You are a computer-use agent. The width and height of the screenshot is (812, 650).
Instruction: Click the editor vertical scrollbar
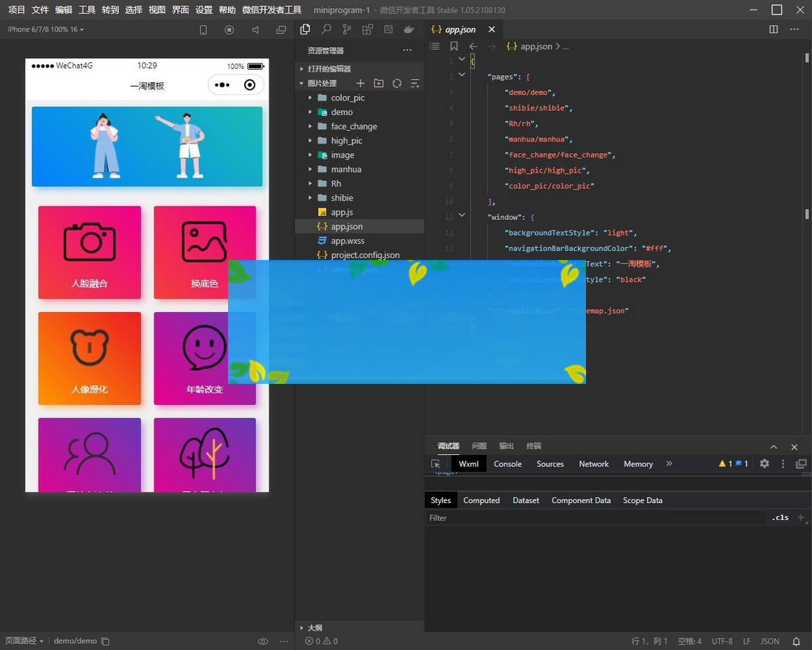tap(807, 214)
